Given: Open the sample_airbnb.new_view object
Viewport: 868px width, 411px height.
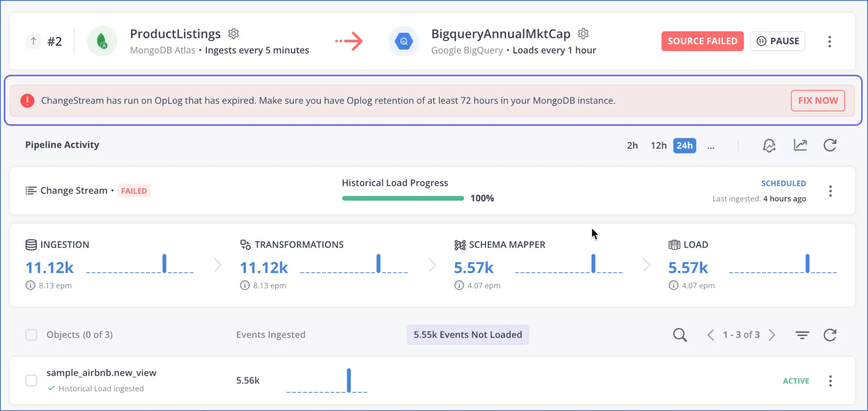Looking at the screenshot, I should point(101,373).
